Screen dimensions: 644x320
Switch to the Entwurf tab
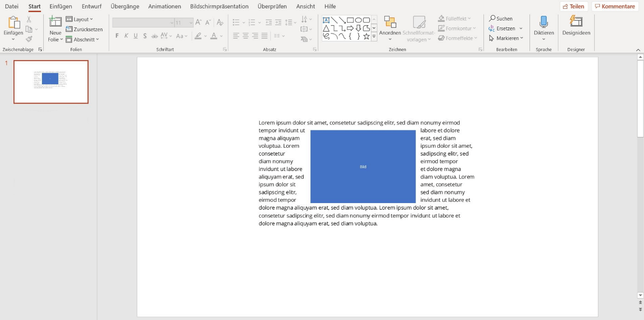tap(92, 7)
